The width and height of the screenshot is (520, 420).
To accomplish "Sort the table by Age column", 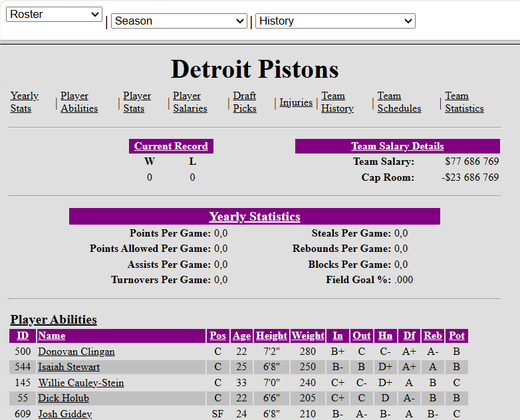I will (241, 336).
